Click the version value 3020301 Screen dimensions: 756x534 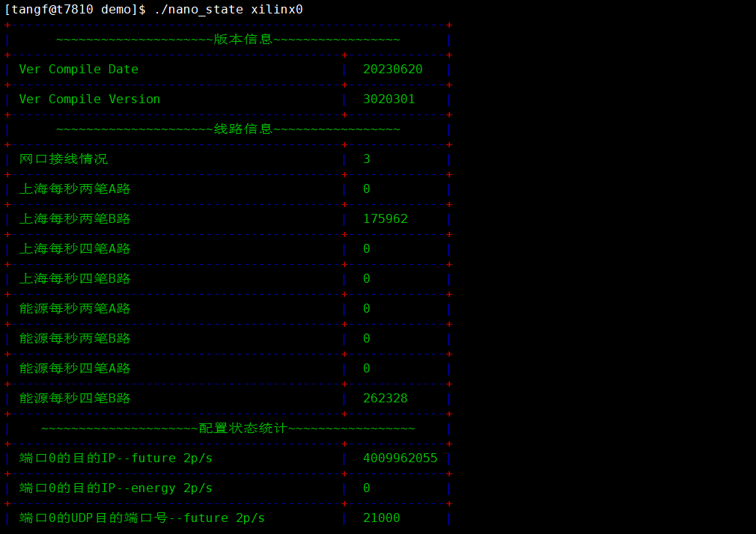388,99
